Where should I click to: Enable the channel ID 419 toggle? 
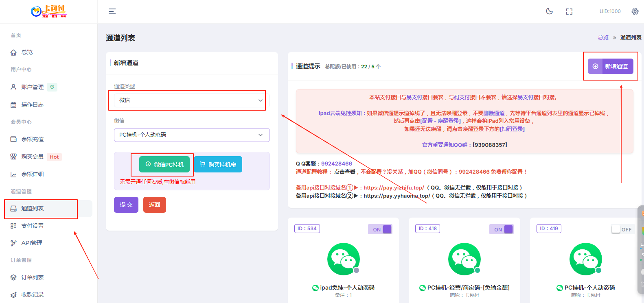pyautogui.click(x=622, y=229)
